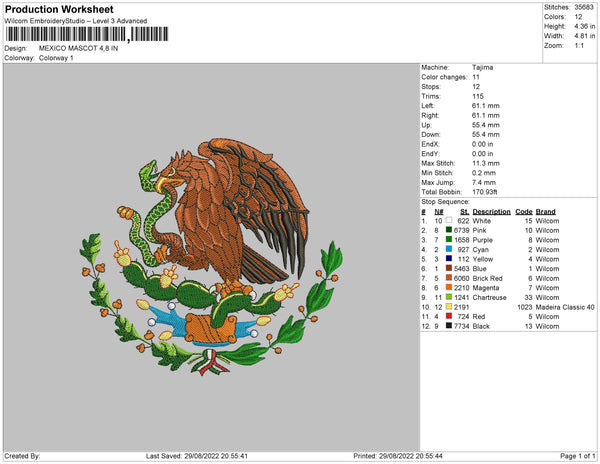Screen dimensions: 600x464
Task: Click the Max Jump value 7.4 mm
Action: 484,182
